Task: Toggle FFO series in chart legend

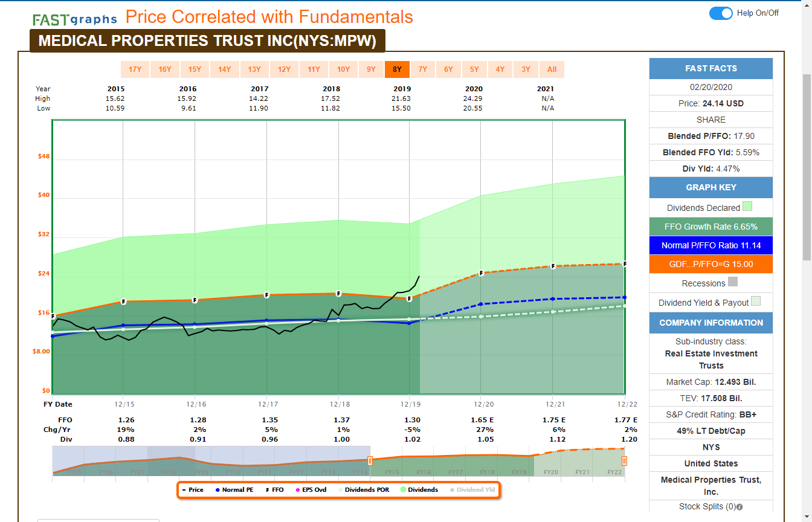Action: (275, 490)
